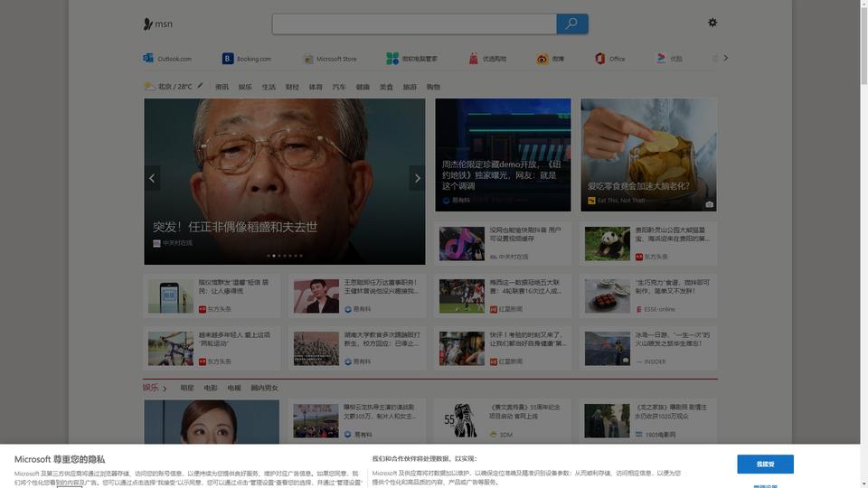
Task: Select the 汽车 navigation tab
Action: [x=339, y=87]
